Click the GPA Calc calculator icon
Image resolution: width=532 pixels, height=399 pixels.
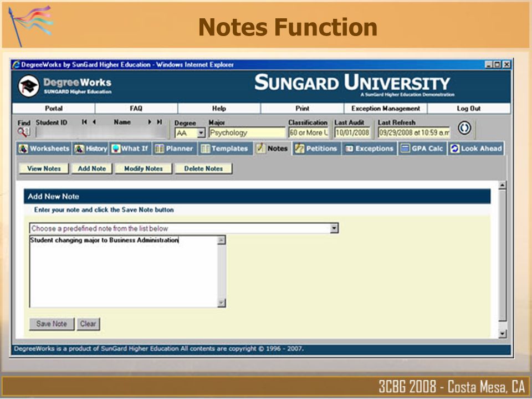[405, 149]
